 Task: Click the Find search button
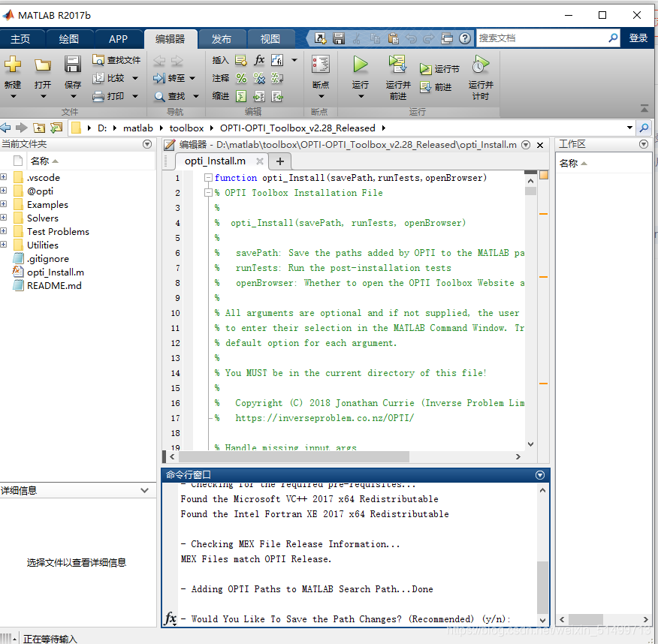[170, 96]
